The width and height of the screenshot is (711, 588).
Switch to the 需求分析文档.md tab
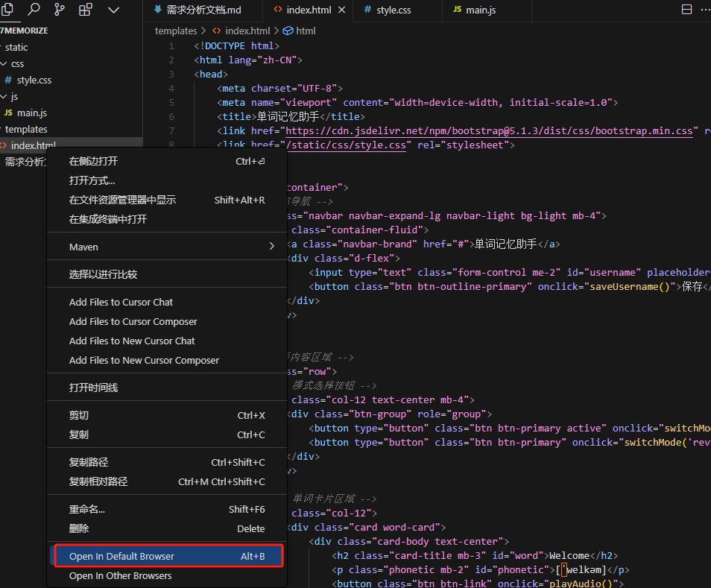coord(203,10)
